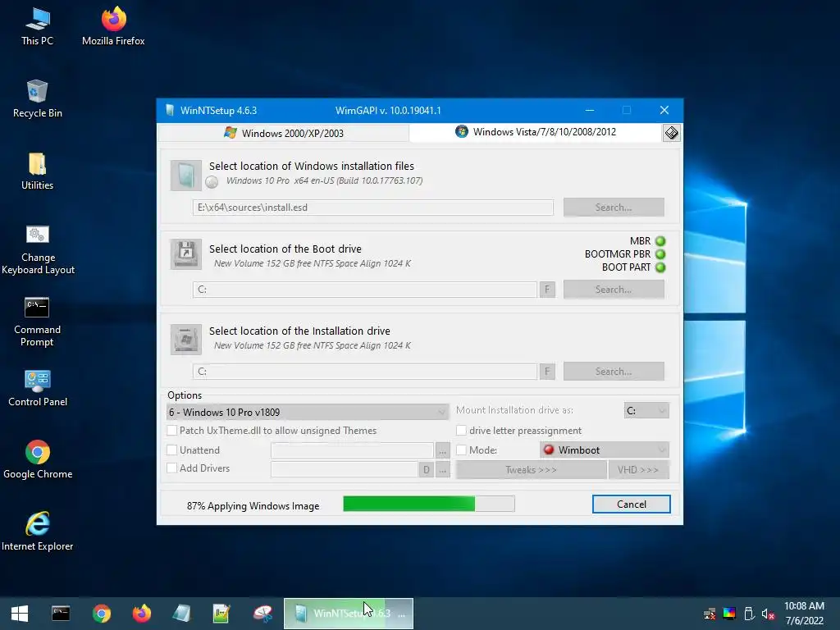Image resolution: width=840 pixels, height=630 pixels.
Task: Expand the Windows 10 Pro v1809 edition dropdown
Action: coord(308,412)
